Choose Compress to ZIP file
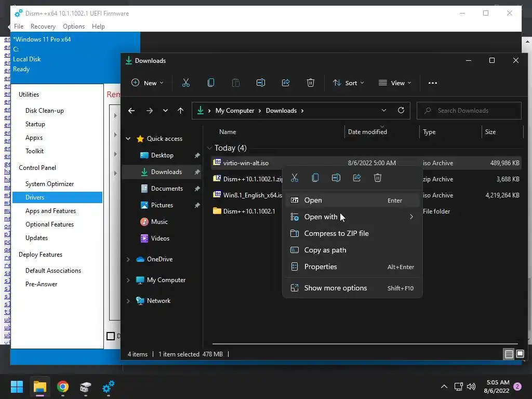Screen dimensions: 532x399 point(352,233)
